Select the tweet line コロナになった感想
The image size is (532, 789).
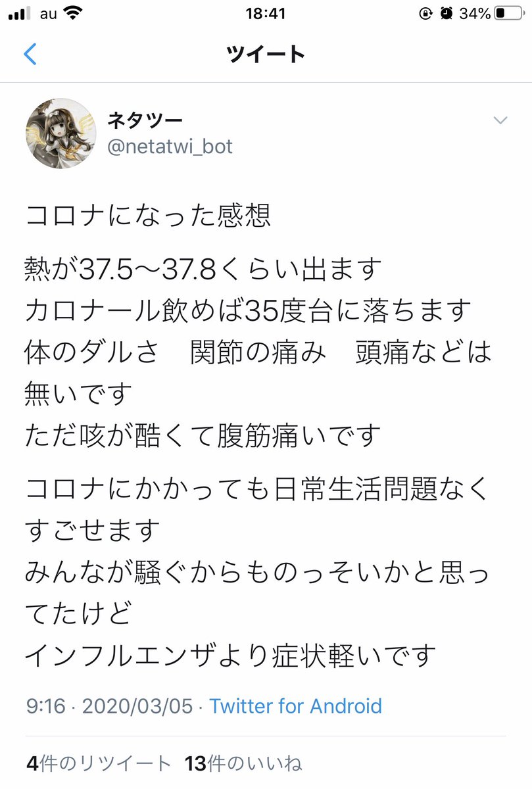coord(148,216)
